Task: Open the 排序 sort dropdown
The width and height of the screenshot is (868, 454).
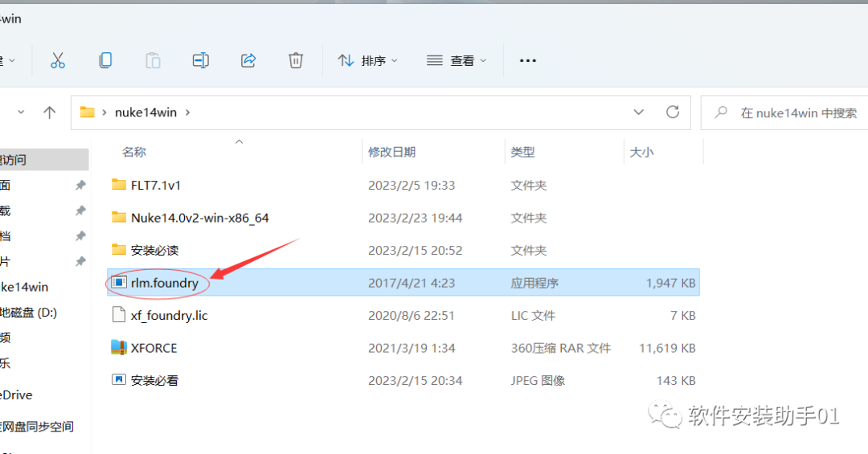Action: [367, 60]
